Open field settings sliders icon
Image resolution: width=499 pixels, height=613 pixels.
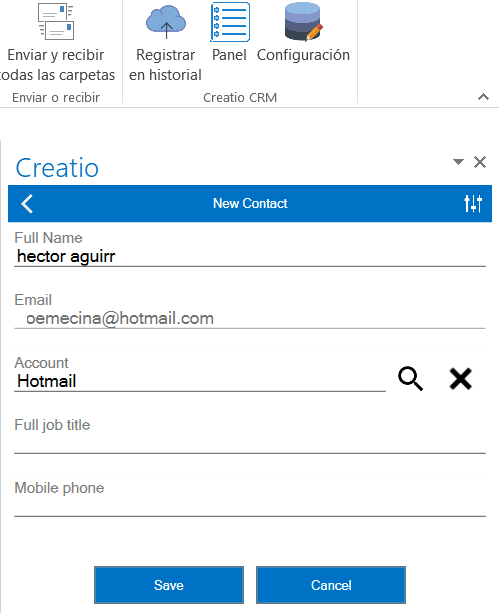473,203
